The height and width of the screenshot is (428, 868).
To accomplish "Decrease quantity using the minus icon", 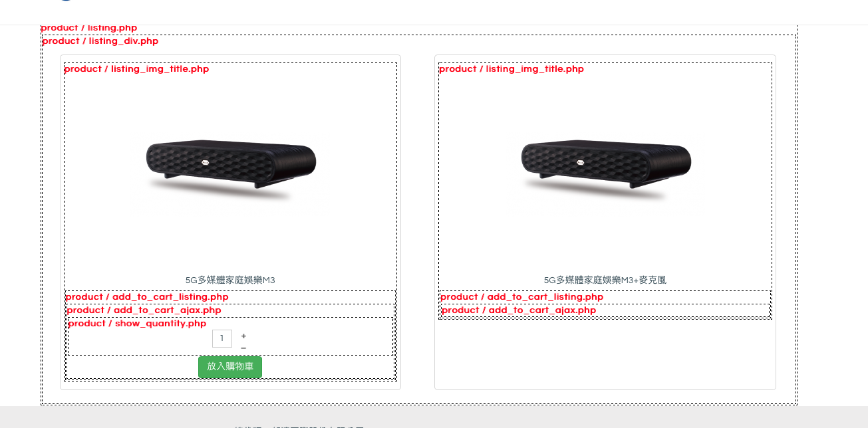I will (243, 348).
